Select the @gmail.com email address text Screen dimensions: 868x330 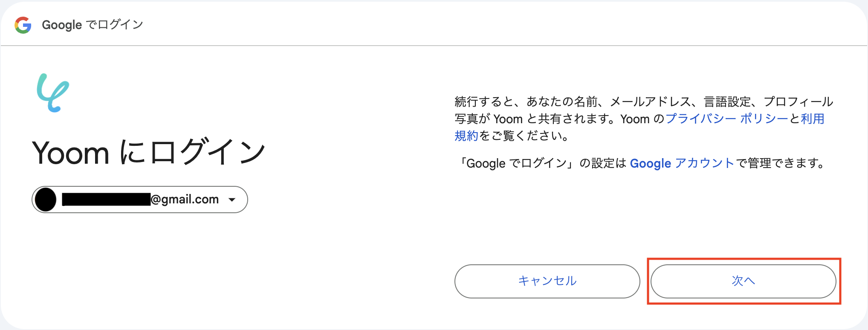tap(184, 199)
